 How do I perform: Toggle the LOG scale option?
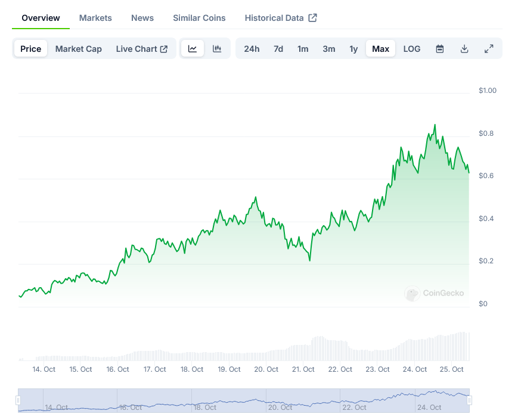click(412, 49)
